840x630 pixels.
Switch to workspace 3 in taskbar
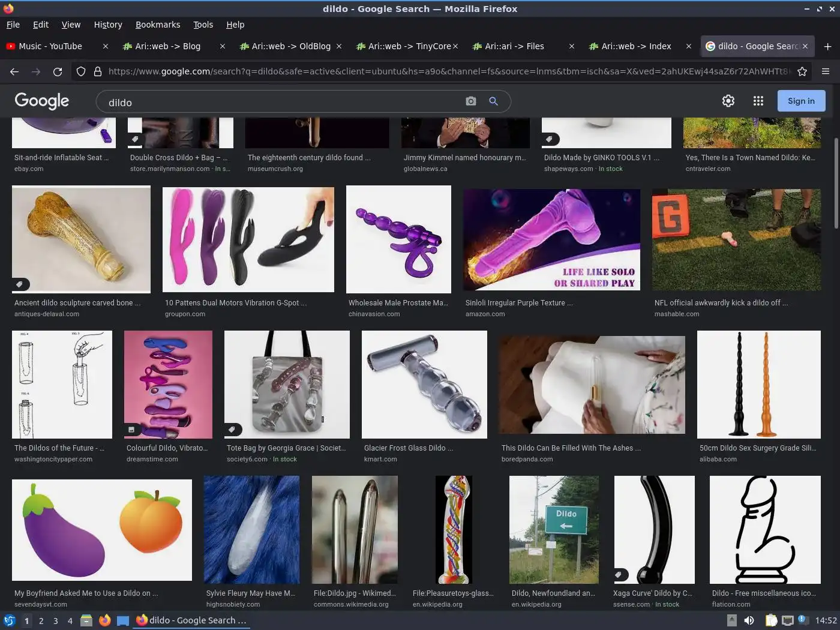(55, 620)
